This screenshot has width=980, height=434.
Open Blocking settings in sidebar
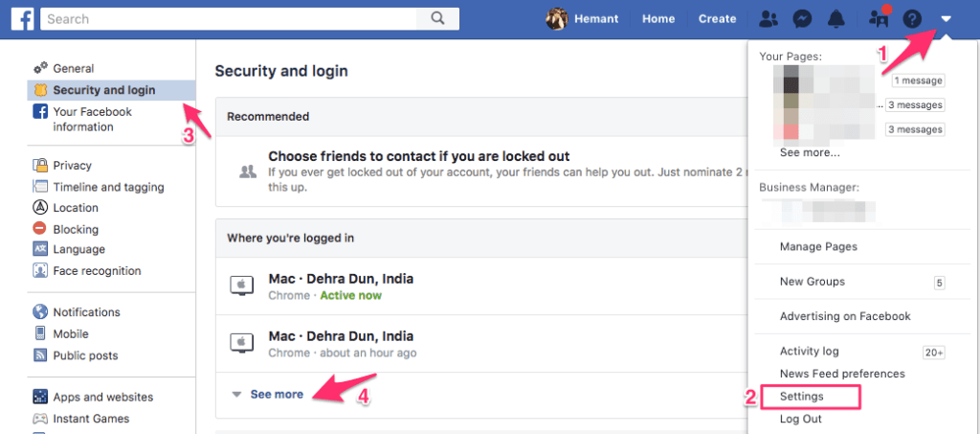point(76,229)
